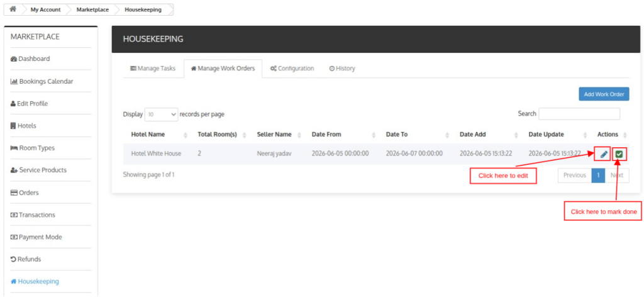Sort by Date Update column arrows
The image size is (644, 297).
click(x=586, y=135)
